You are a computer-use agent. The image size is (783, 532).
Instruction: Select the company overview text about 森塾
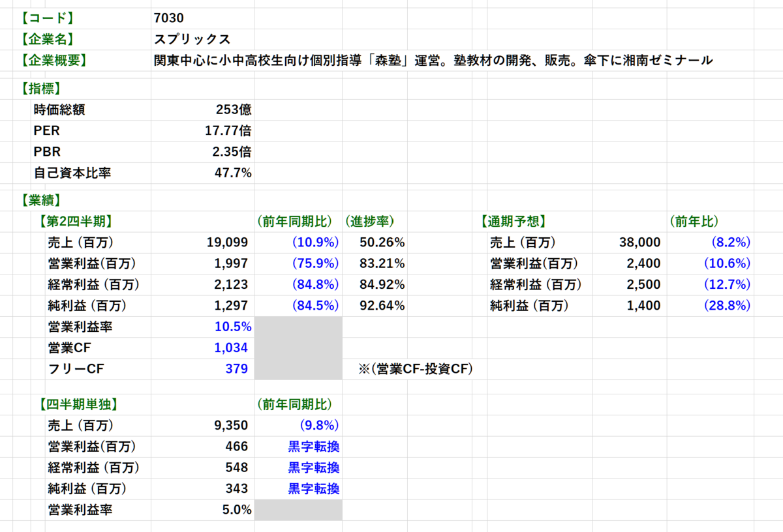433,61
